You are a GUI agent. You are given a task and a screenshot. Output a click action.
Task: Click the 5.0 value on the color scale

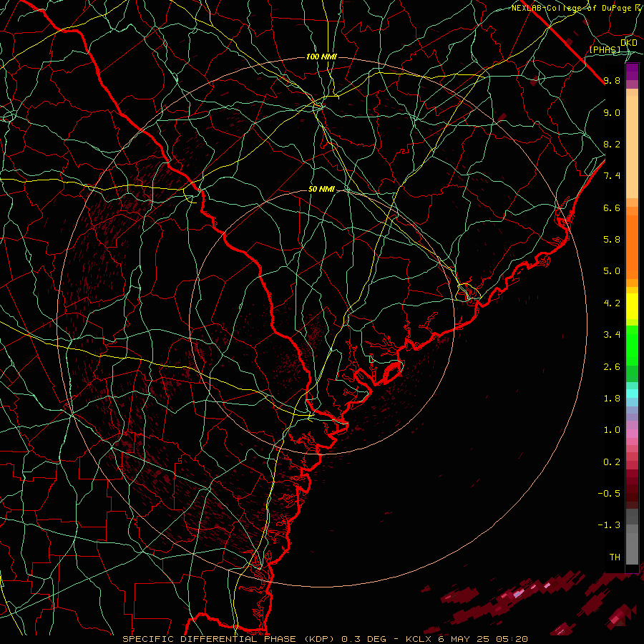[x=612, y=271]
